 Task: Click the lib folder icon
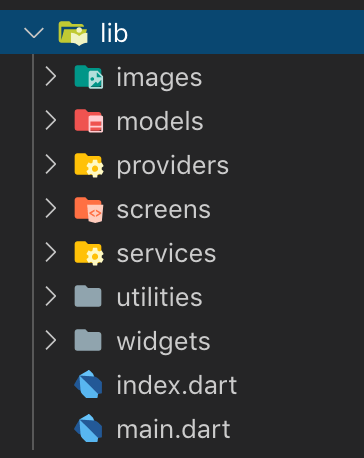(x=73, y=33)
